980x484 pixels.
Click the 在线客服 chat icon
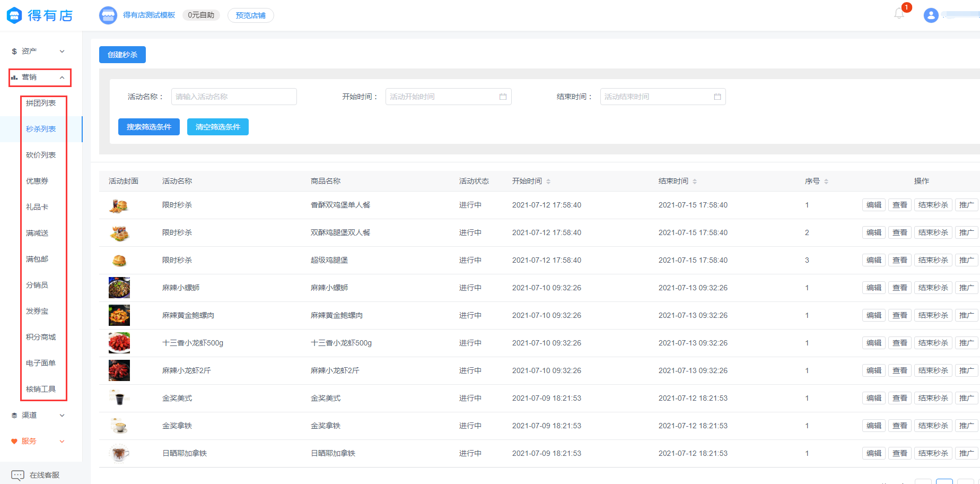[17, 475]
